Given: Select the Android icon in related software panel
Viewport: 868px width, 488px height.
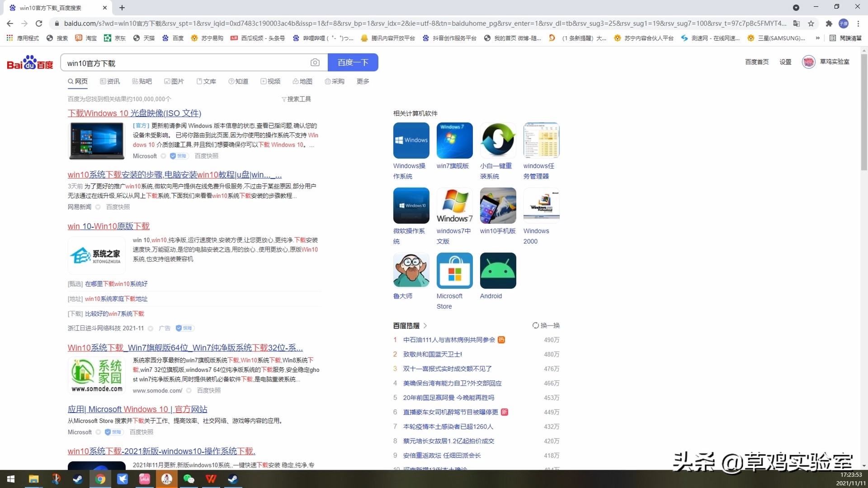Looking at the screenshot, I should (498, 270).
